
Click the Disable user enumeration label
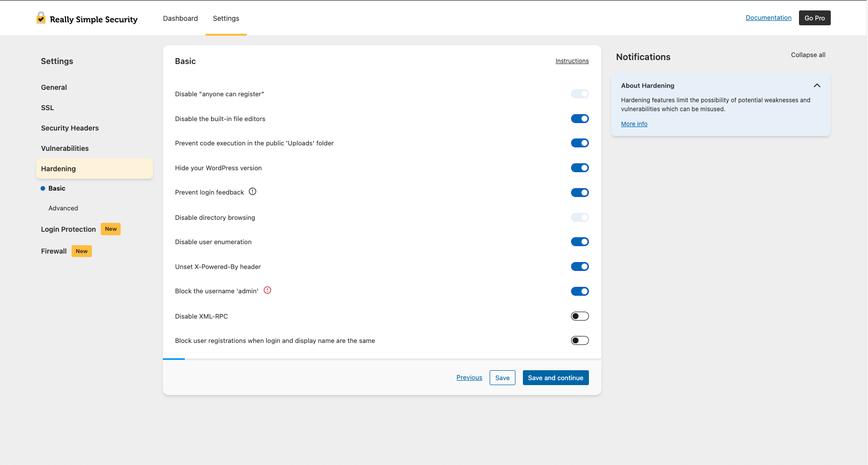(213, 242)
